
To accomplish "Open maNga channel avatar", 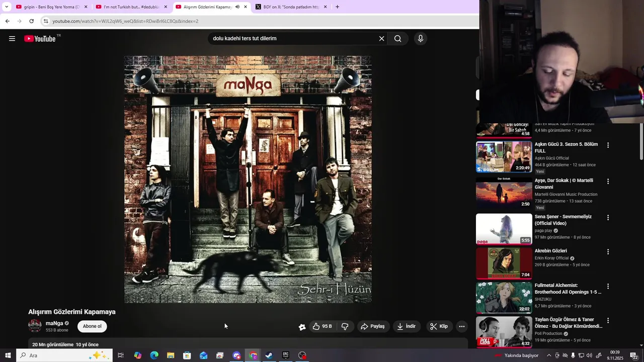I will click(x=35, y=326).
